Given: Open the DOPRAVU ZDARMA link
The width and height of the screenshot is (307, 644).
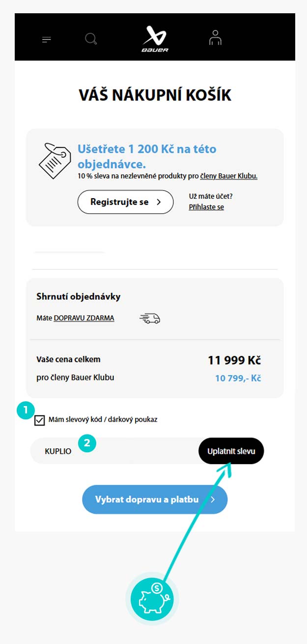Looking at the screenshot, I should (x=84, y=318).
